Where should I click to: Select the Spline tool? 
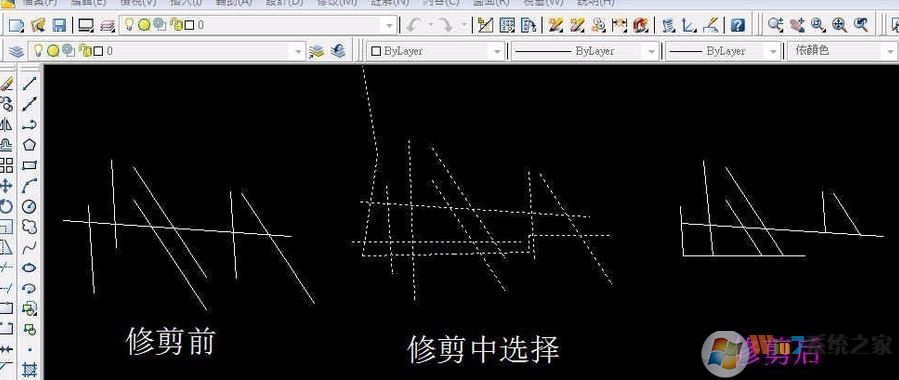29,248
